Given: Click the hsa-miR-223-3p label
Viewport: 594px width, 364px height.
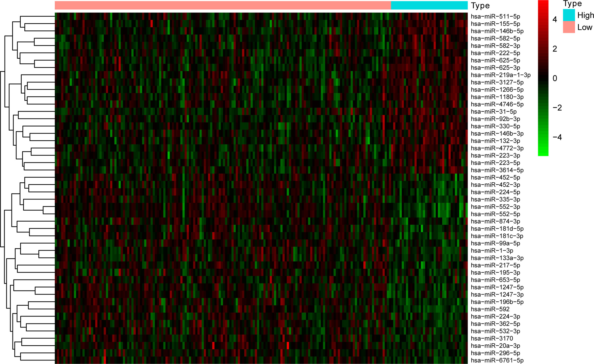Looking at the screenshot, I should (x=495, y=155).
